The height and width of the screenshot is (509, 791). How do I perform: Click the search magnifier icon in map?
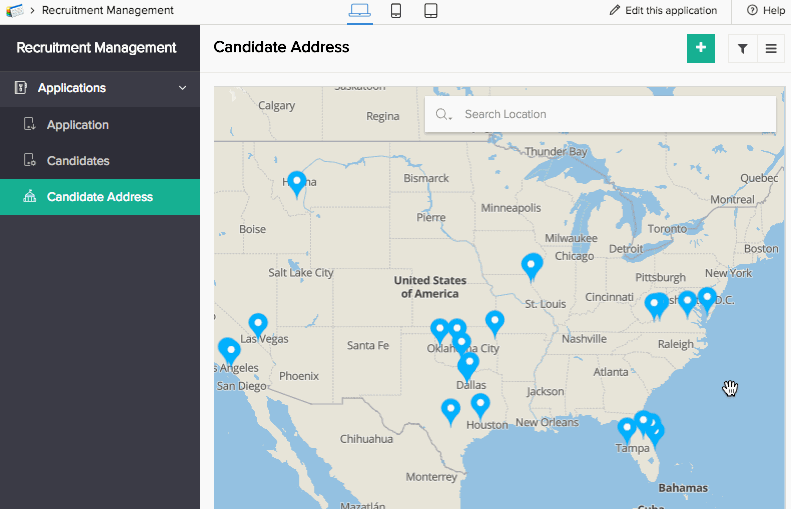442,115
